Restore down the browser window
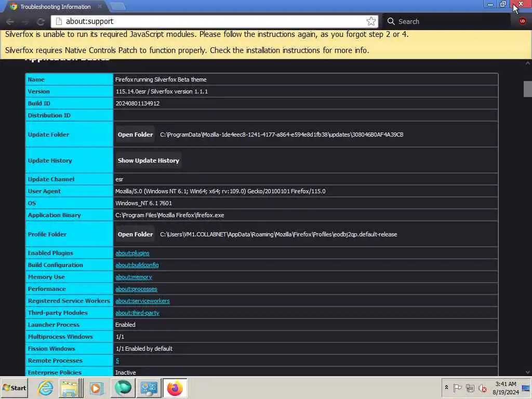The width and height of the screenshot is (532, 399). (x=503, y=4)
